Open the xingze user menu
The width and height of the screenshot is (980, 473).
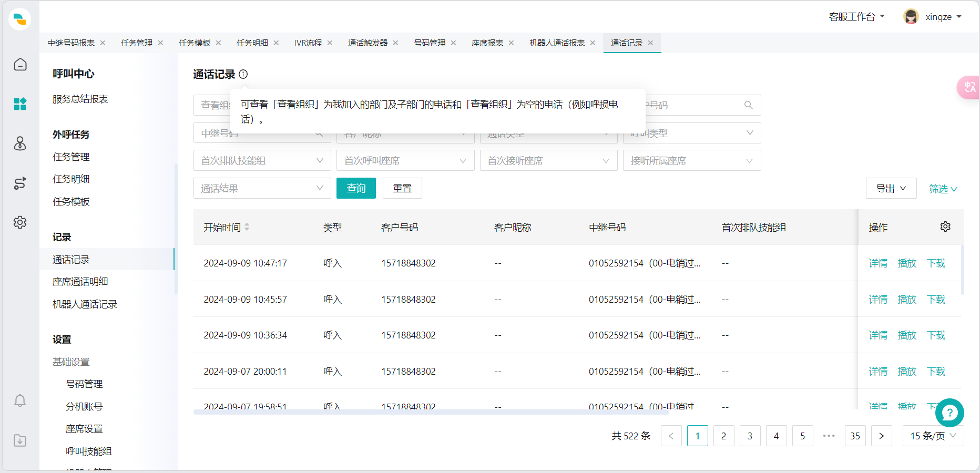click(x=943, y=17)
